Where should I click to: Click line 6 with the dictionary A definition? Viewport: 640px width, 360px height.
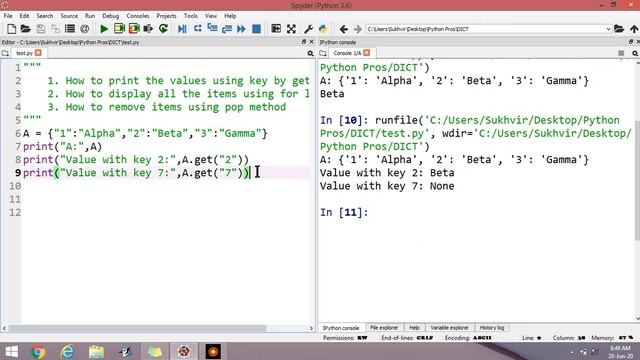click(x=145, y=133)
